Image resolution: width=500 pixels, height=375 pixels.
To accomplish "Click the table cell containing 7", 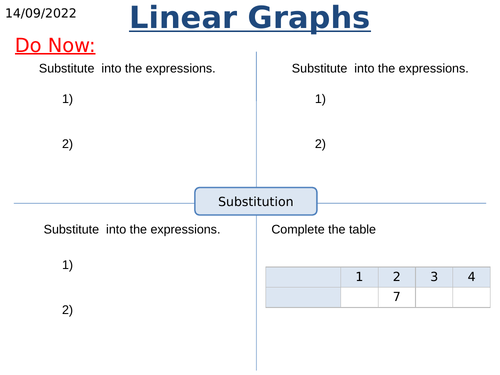I will click(x=397, y=297).
